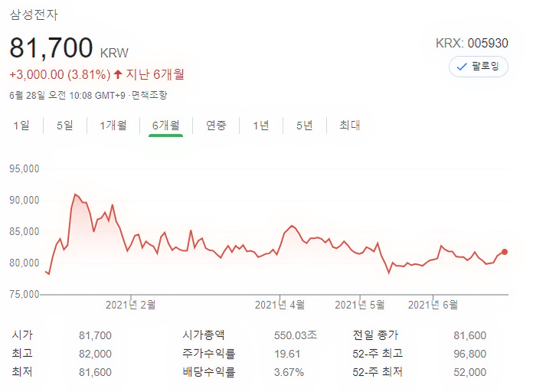Click the 2021년 4월 axis label
Screen dimensions: 533x392
click(x=280, y=305)
